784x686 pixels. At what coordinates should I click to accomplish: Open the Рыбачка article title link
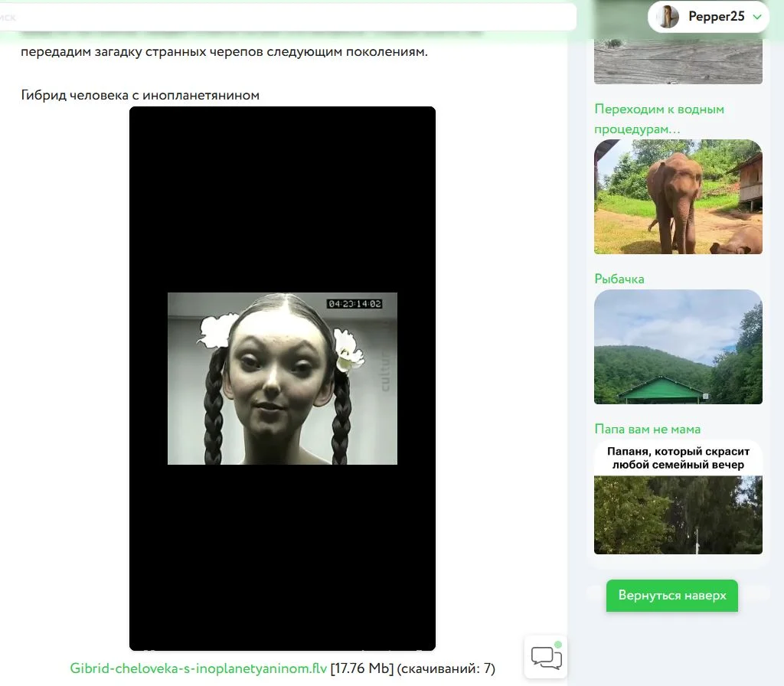point(619,279)
